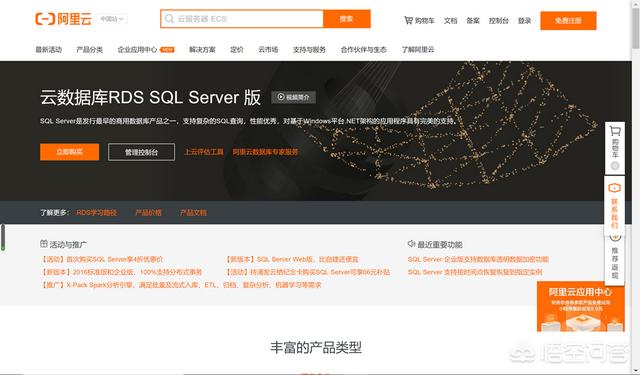Open the SQL Server Web版 new version link

click(x=292, y=259)
